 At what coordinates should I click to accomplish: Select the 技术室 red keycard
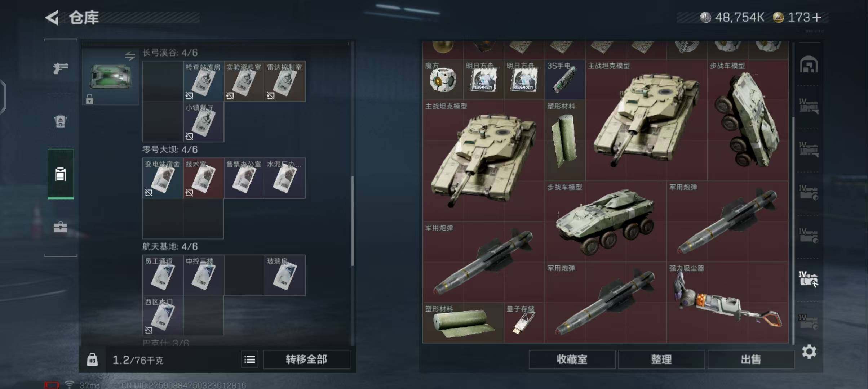(204, 178)
